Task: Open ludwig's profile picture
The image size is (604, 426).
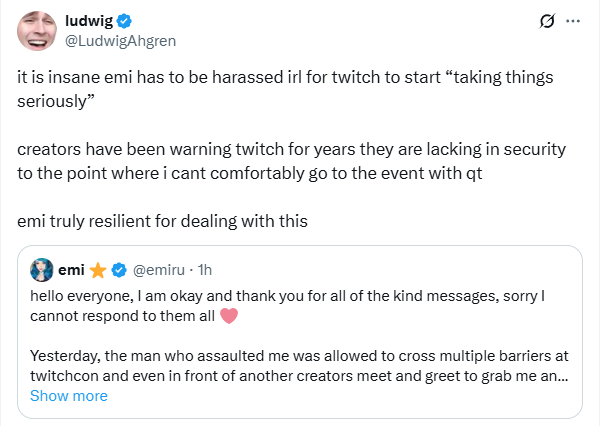Action: click(x=36, y=31)
